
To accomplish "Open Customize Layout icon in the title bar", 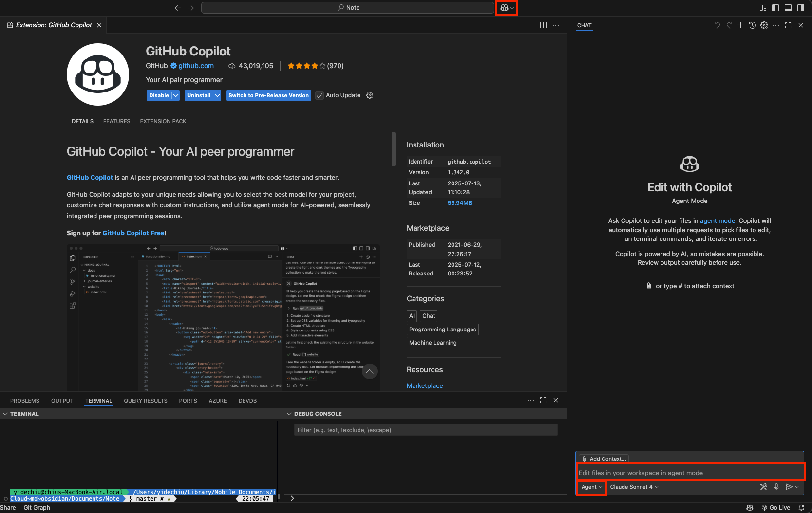I will [763, 8].
